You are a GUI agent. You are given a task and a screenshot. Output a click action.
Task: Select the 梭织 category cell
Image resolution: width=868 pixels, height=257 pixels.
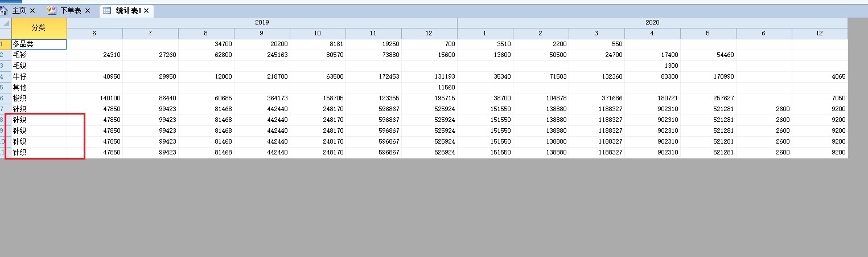click(x=39, y=98)
